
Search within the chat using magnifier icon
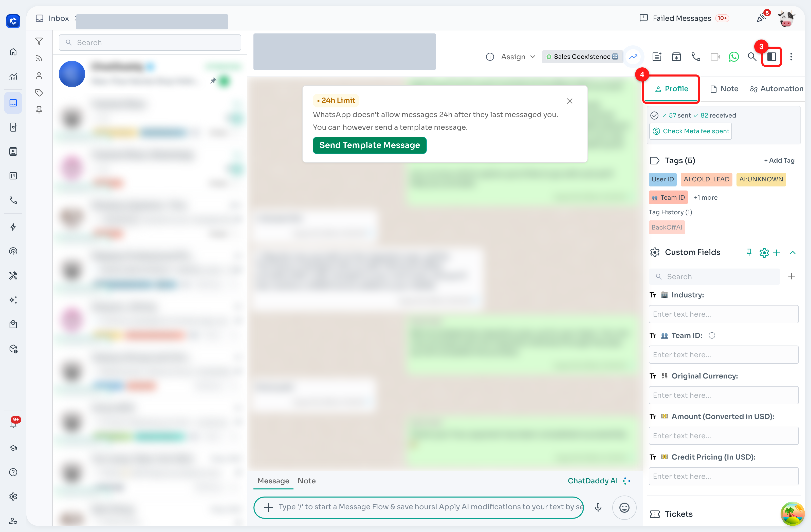(752, 56)
